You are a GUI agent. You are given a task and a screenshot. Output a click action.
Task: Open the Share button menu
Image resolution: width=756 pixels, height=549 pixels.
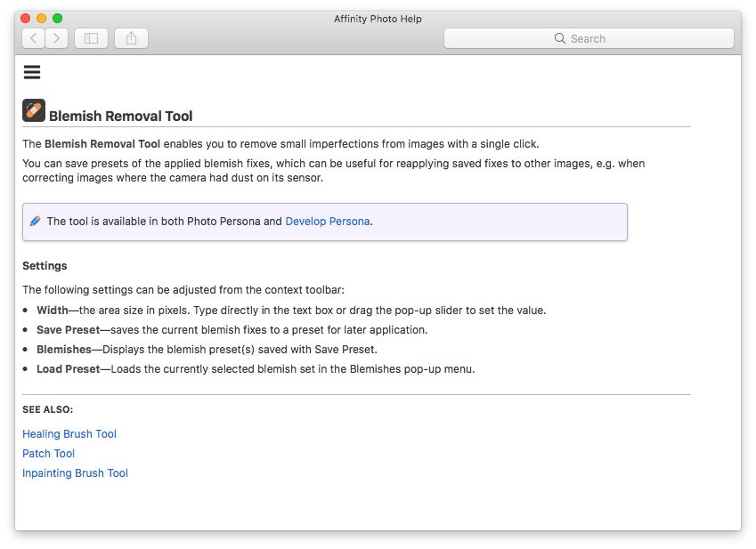[131, 38]
